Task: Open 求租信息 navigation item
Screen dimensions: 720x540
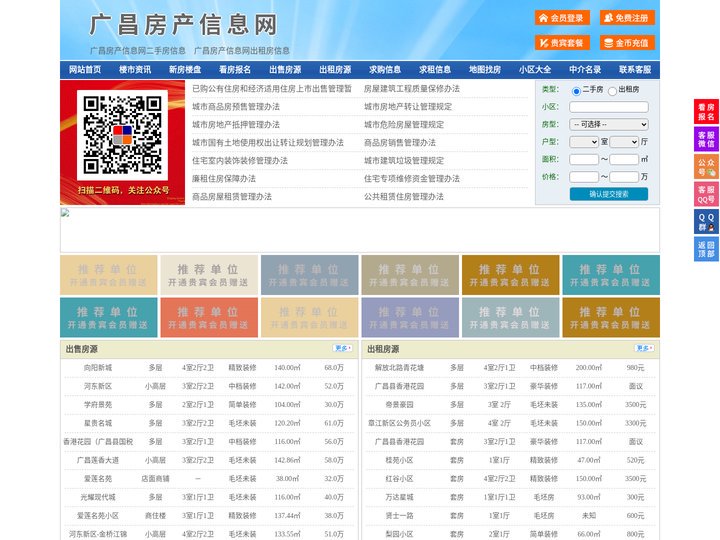Action: pos(435,70)
